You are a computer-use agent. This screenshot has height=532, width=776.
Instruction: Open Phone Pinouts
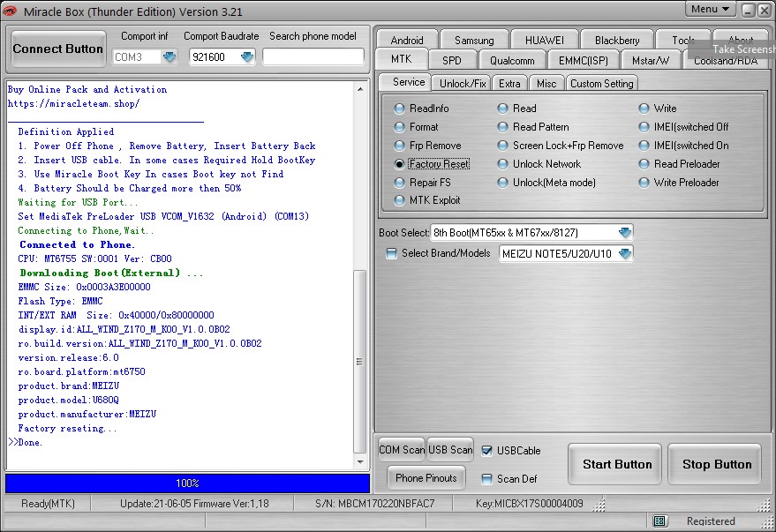(426, 478)
